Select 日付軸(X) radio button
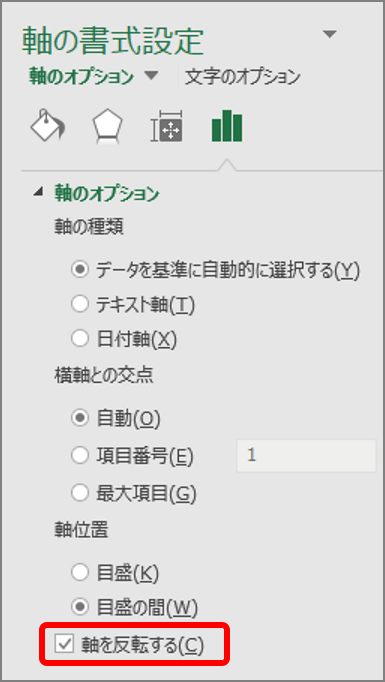Image resolution: width=385 pixels, height=682 pixels. point(80,339)
